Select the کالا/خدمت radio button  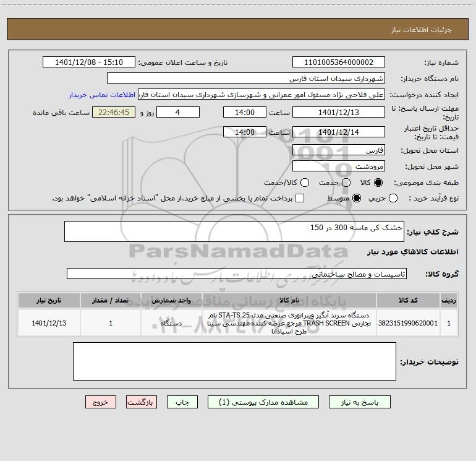tap(305, 183)
